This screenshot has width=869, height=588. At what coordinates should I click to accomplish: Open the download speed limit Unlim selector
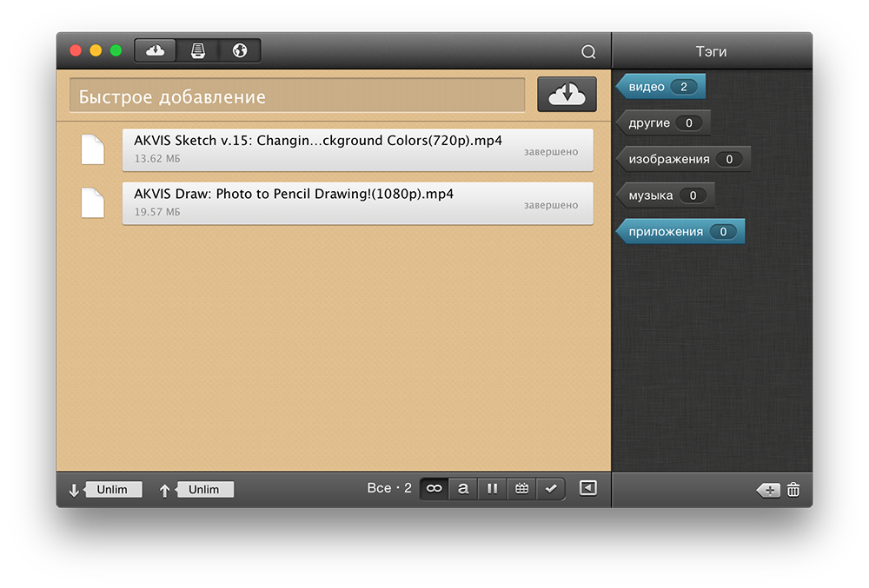pos(112,490)
